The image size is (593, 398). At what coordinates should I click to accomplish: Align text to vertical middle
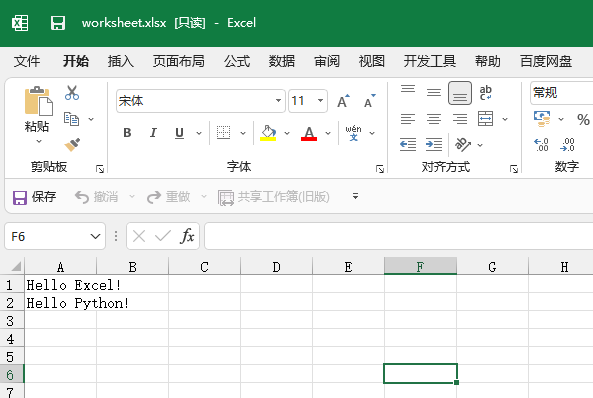pyautogui.click(x=434, y=93)
